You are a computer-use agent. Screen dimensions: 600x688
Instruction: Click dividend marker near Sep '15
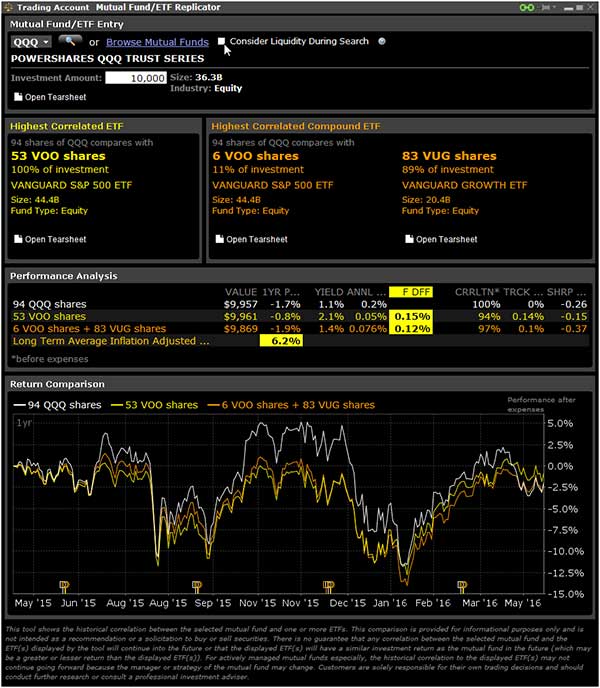click(x=197, y=585)
